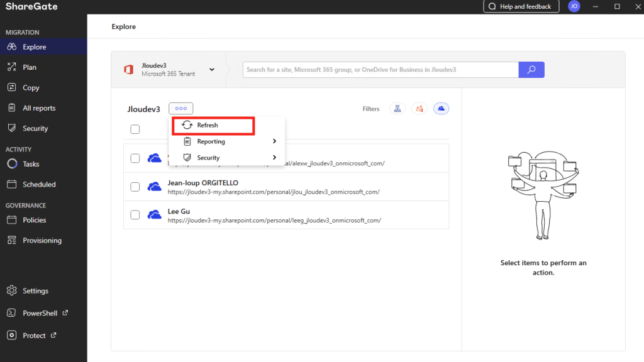Click OneDrive cloud icon for Lee Gu
The width and height of the screenshot is (644, 362).
pos(155,215)
